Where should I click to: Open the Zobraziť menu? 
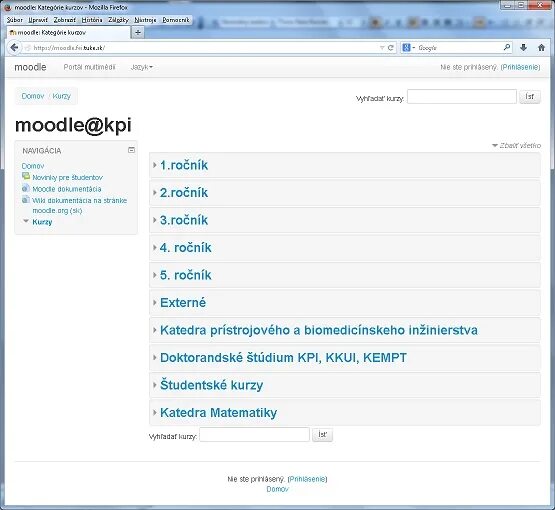tap(65, 20)
